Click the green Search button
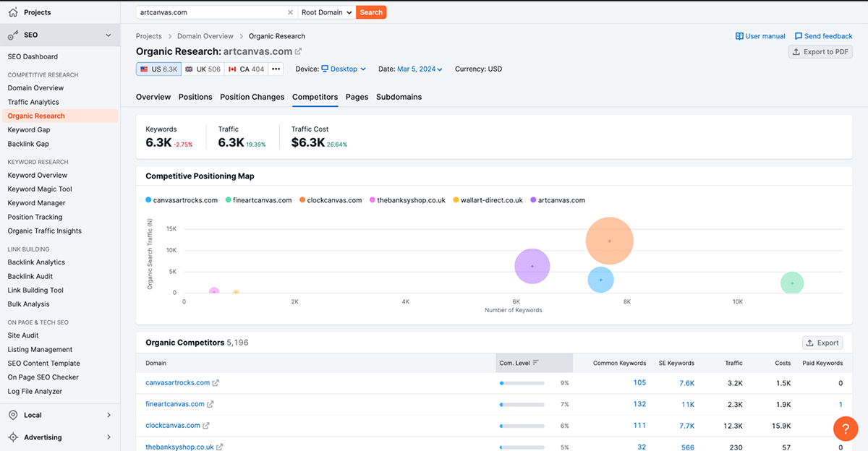This screenshot has height=451, width=868. click(371, 12)
